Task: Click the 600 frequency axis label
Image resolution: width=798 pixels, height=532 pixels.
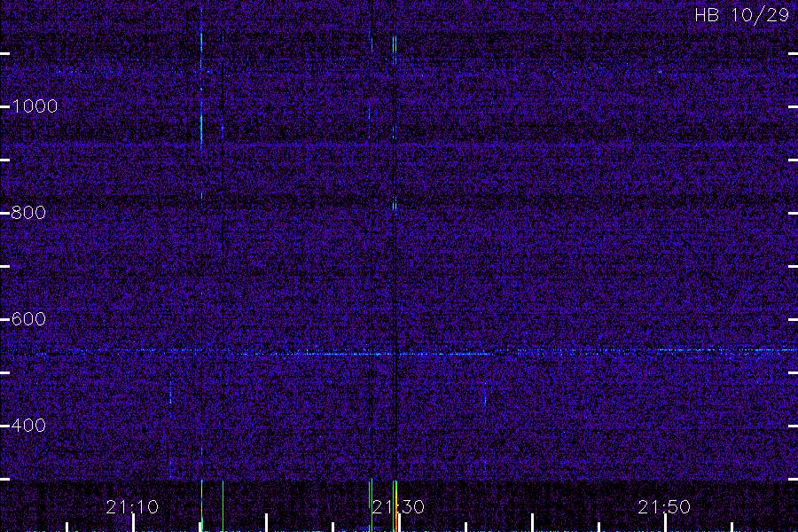Action: pos(28,318)
